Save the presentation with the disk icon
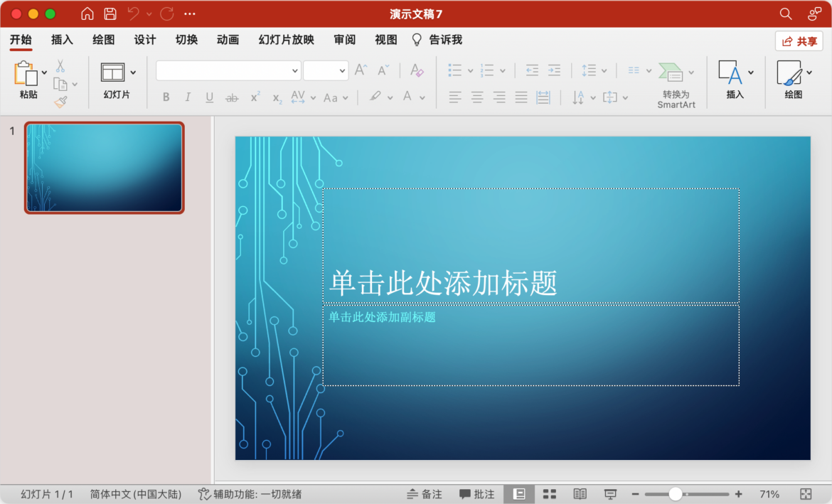 110,14
